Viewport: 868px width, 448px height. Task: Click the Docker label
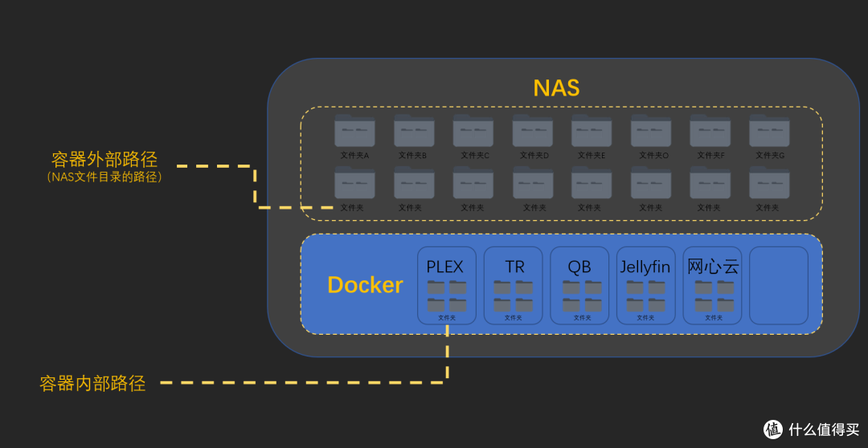[365, 285]
